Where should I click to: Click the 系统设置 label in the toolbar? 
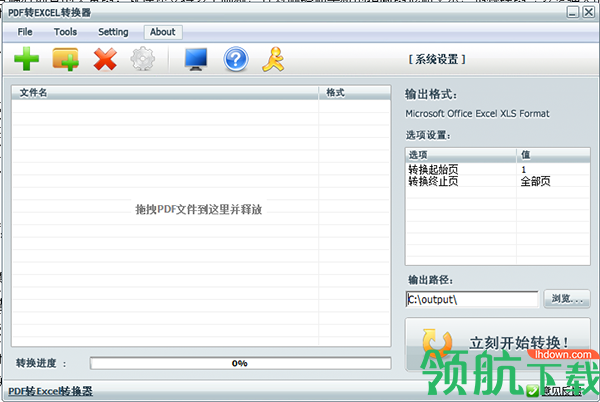click(x=437, y=59)
